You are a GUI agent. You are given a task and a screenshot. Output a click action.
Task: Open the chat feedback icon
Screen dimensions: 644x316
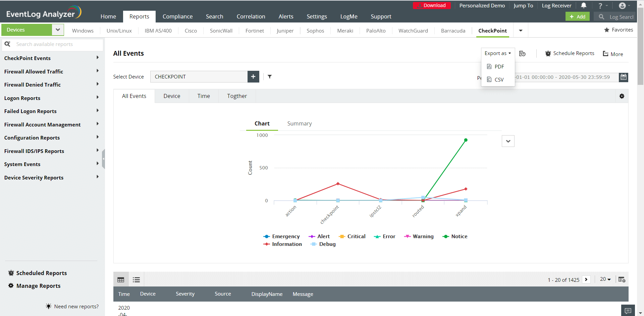[x=628, y=310]
